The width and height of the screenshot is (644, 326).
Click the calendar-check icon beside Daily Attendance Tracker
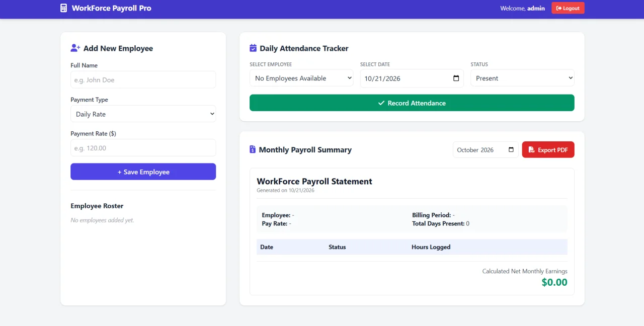click(253, 48)
